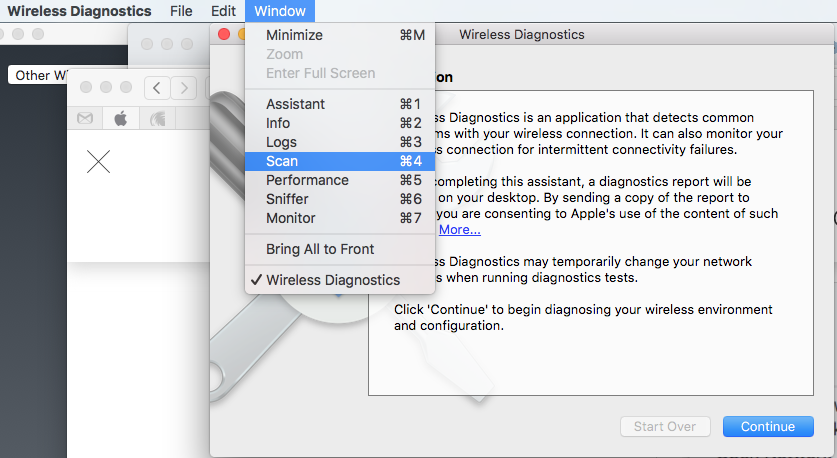Screen dimensions: 837x458
Task: Click the X icon in the white page
Action: 98,161
